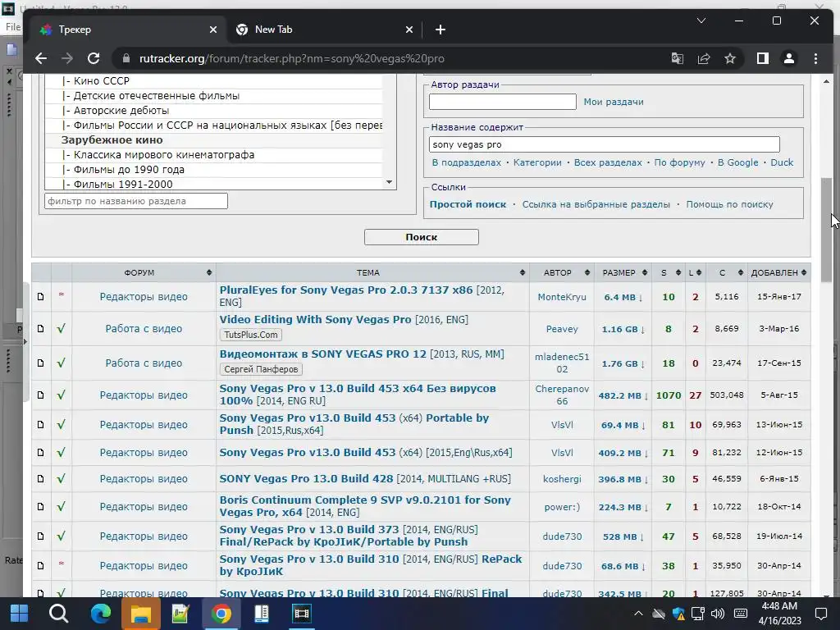Open Работа с видео forum in Peavey row
The height and width of the screenshot is (630, 840).
click(144, 328)
